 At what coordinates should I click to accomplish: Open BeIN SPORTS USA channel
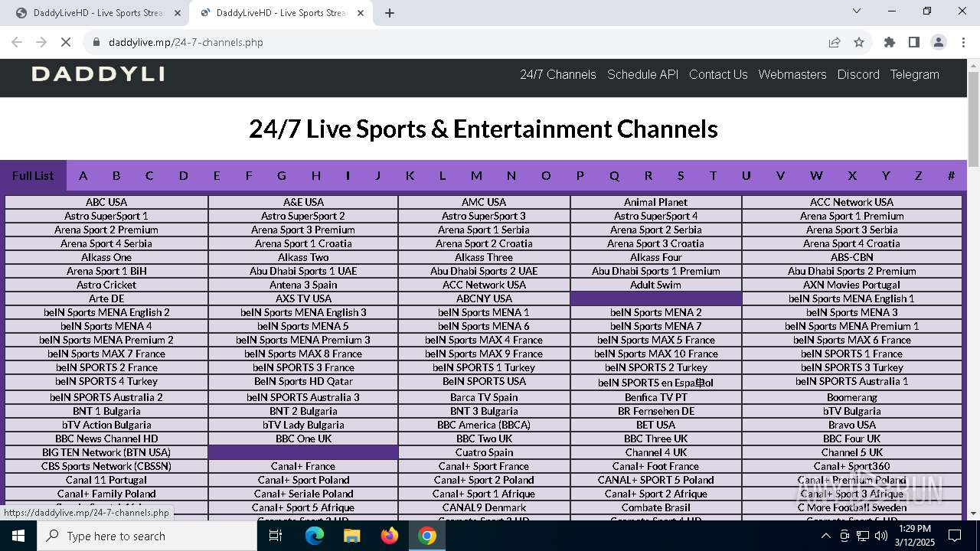point(484,381)
